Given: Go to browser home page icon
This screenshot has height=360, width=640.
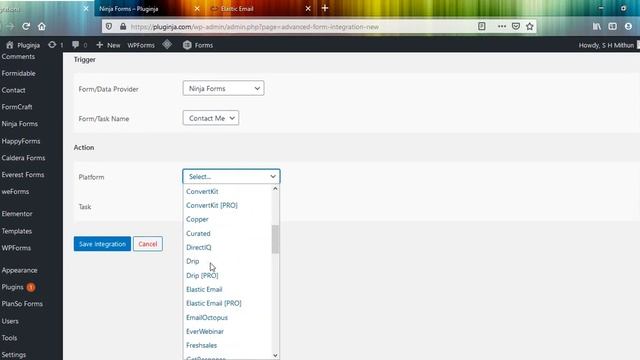Looking at the screenshot, I should (42, 27).
